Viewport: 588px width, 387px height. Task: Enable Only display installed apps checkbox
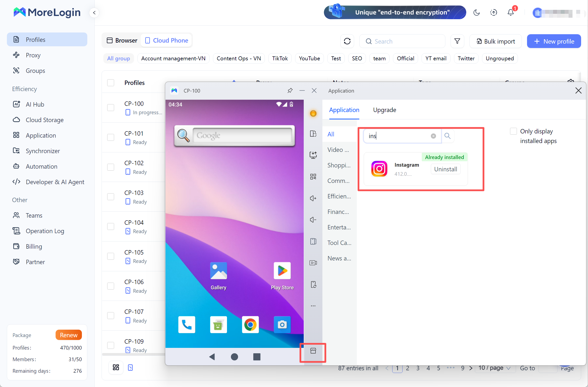pyautogui.click(x=513, y=131)
